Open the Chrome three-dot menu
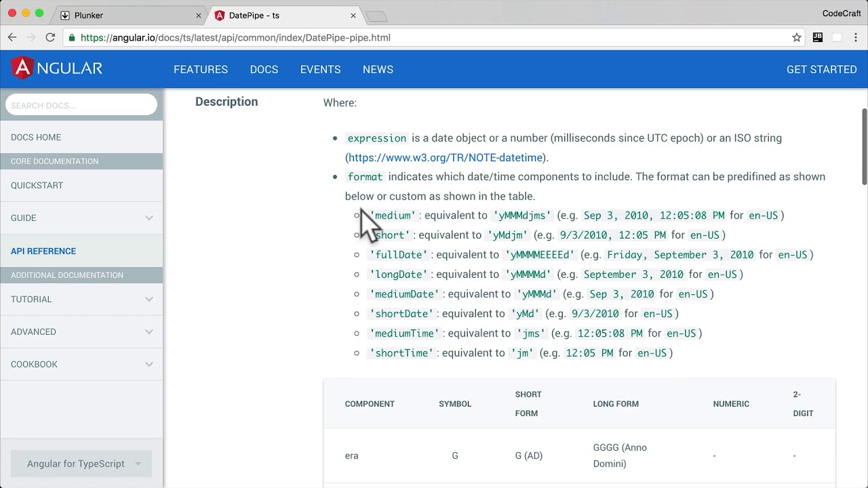The image size is (868, 488). point(856,38)
